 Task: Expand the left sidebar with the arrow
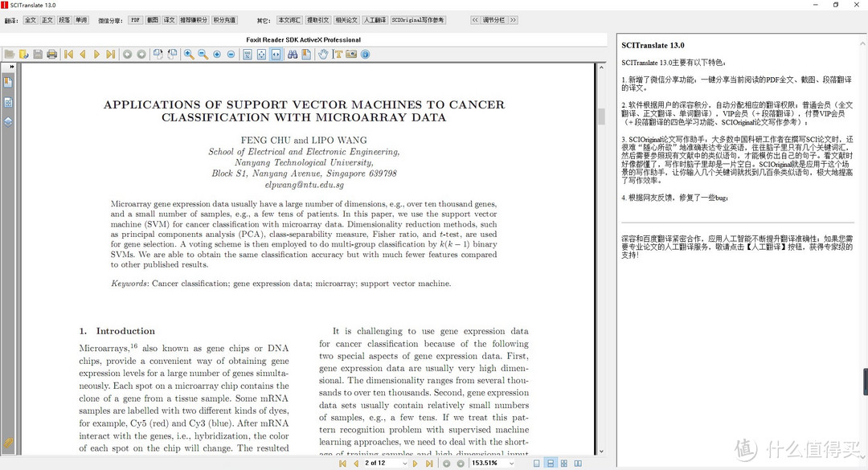point(11,67)
